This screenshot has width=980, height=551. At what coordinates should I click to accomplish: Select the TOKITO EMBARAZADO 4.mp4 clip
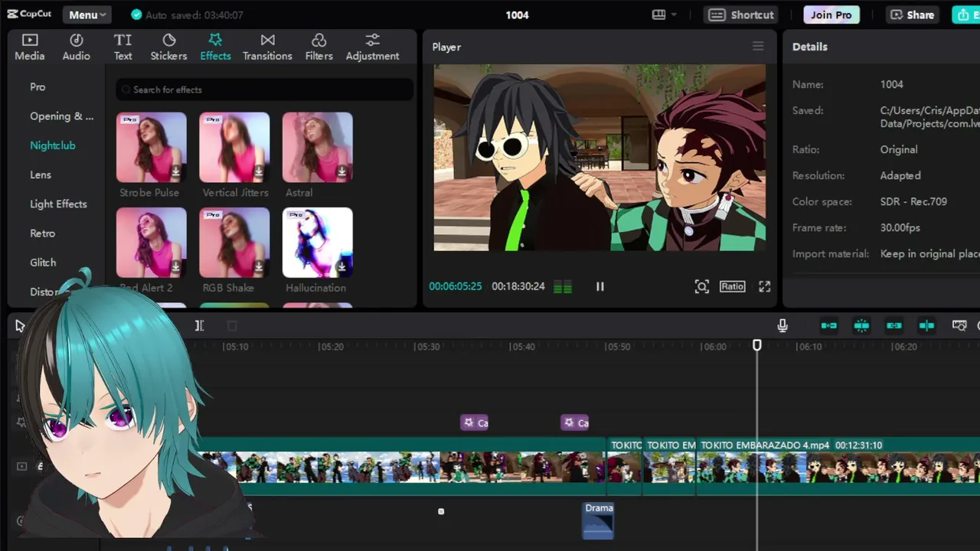click(x=838, y=465)
